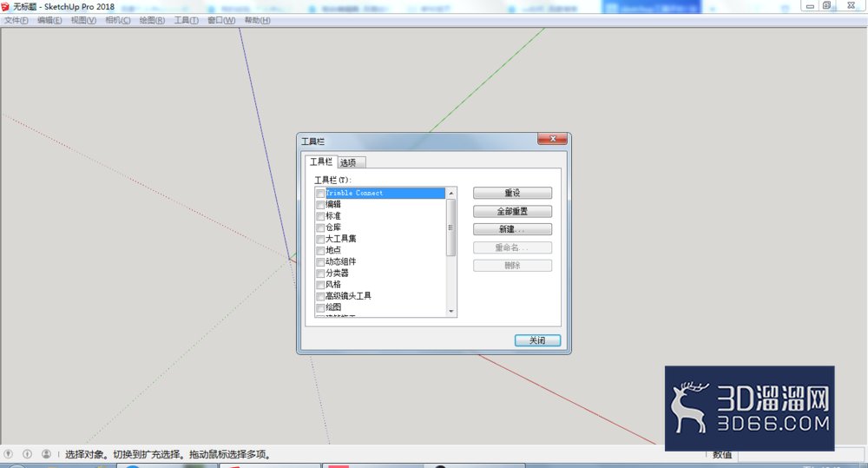Switch to the 选项 tab
Viewport: 868px width, 468px height.
(351, 162)
